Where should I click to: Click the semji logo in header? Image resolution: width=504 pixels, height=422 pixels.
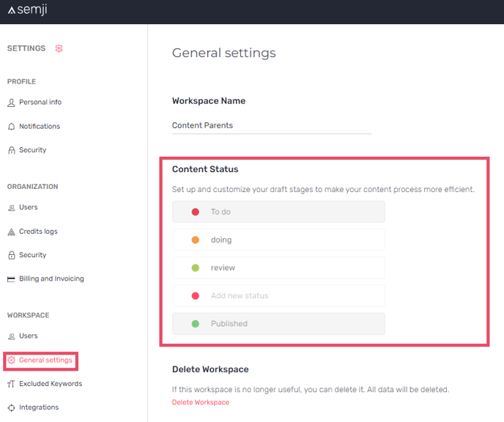[28, 10]
